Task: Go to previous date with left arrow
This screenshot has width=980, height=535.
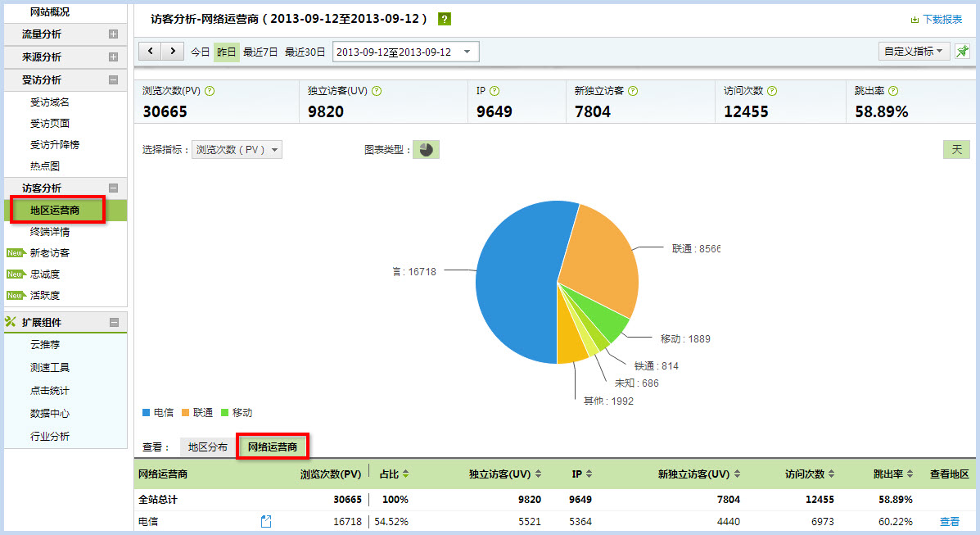Action: pyautogui.click(x=150, y=52)
